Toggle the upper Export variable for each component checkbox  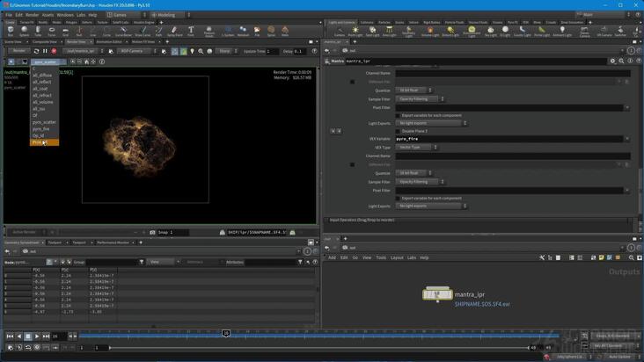click(398, 116)
